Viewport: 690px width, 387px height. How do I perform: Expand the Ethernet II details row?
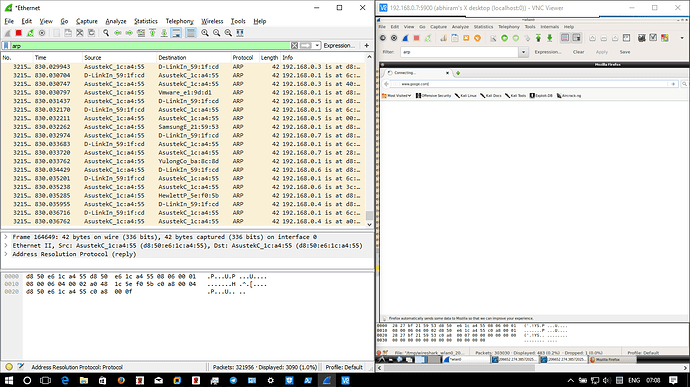6,246
